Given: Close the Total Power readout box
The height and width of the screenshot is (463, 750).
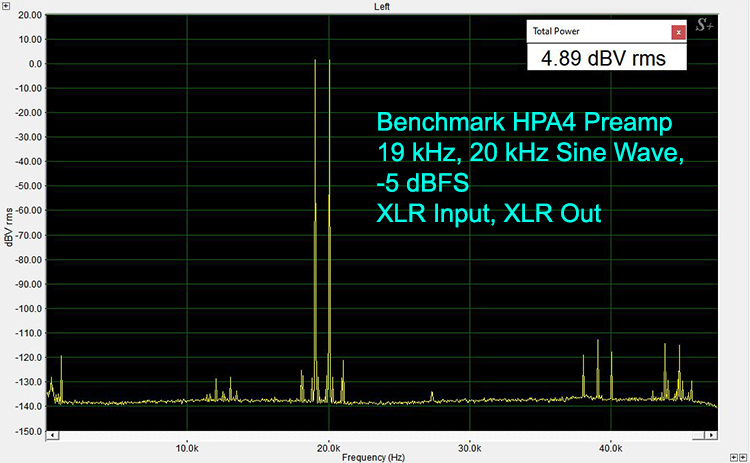Looking at the screenshot, I should [678, 32].
